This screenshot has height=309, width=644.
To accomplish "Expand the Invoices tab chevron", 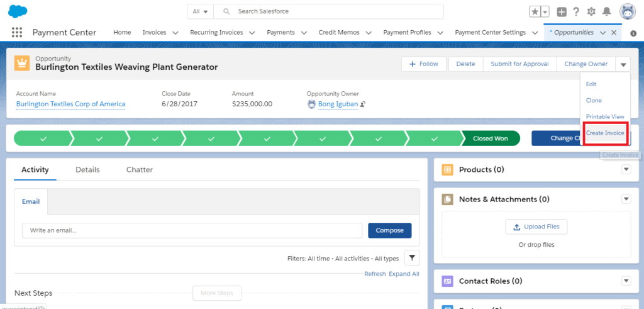I will 175,33.
